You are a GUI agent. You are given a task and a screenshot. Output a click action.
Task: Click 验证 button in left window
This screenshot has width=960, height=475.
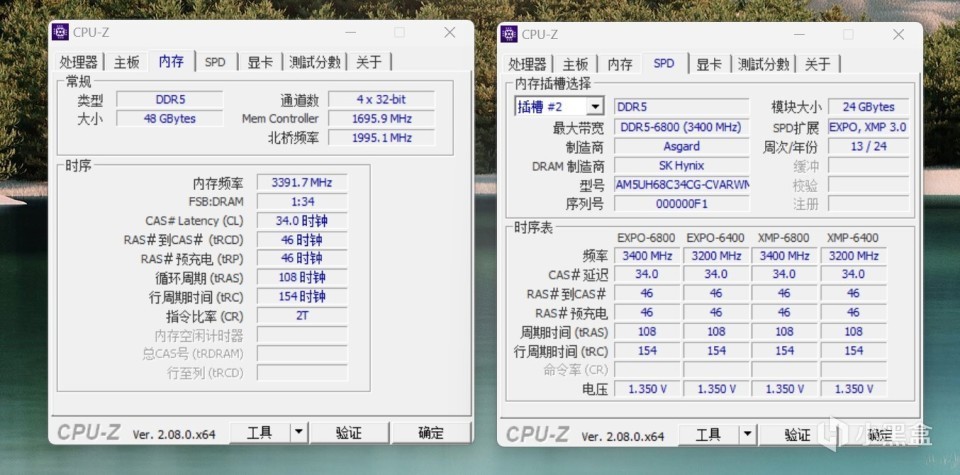349,433
